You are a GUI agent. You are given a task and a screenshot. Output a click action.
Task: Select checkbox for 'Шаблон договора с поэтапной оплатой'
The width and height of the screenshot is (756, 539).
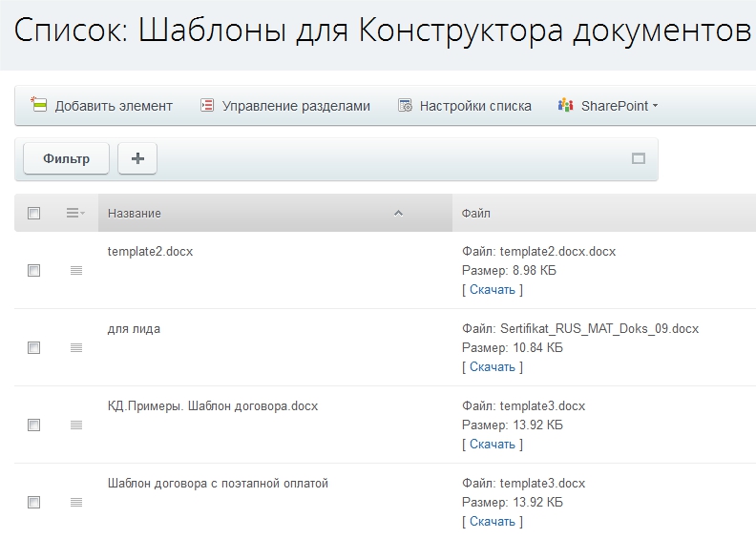(34, 502)
